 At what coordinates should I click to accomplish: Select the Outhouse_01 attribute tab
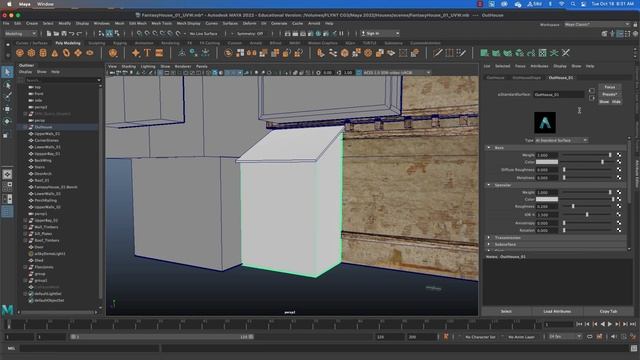pos(560,78)
